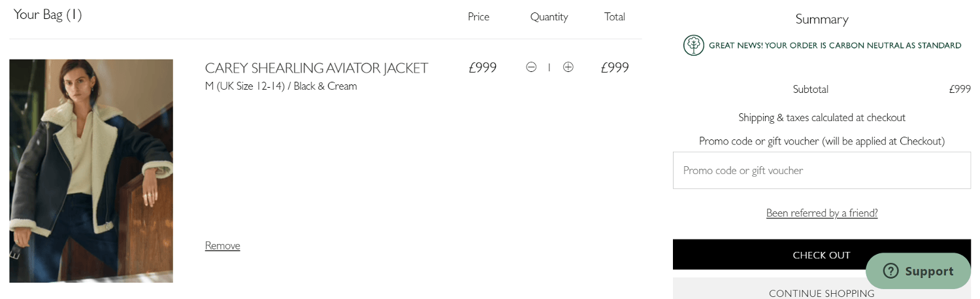The height and width of the screenshot is (299, 980).
Task: Click the Summary panel heading
Action: click(x=822, y=20)
